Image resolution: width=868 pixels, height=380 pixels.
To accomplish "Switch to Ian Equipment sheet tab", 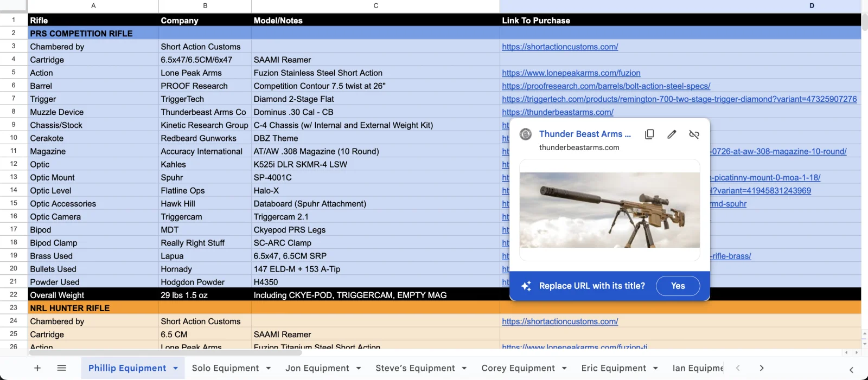I will click(x=698, y=368).
